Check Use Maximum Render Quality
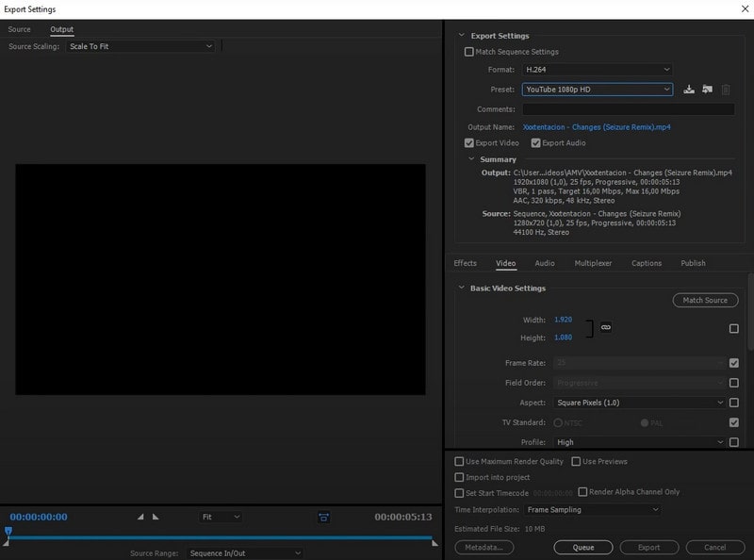 (x=461, y=461)
